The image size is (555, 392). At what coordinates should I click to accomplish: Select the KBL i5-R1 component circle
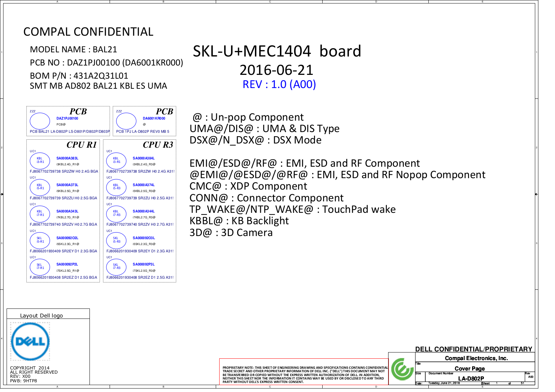40,187
